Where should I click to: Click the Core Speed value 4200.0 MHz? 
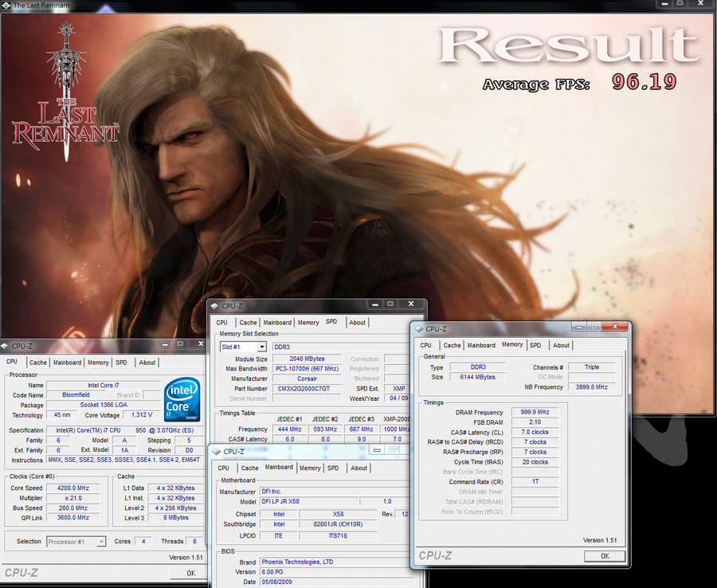73,488
